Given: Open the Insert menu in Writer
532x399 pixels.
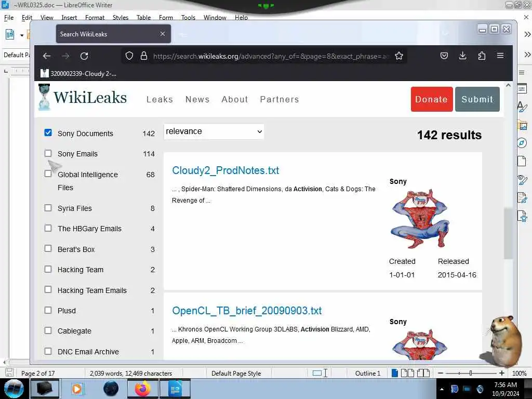Looking at the screenshot, I should (69, 18).
